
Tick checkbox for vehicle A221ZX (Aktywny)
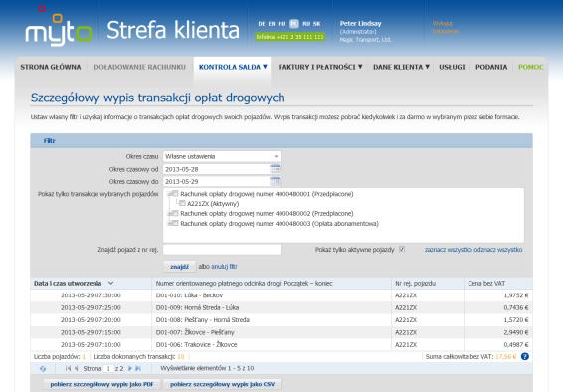pos(182,204)
